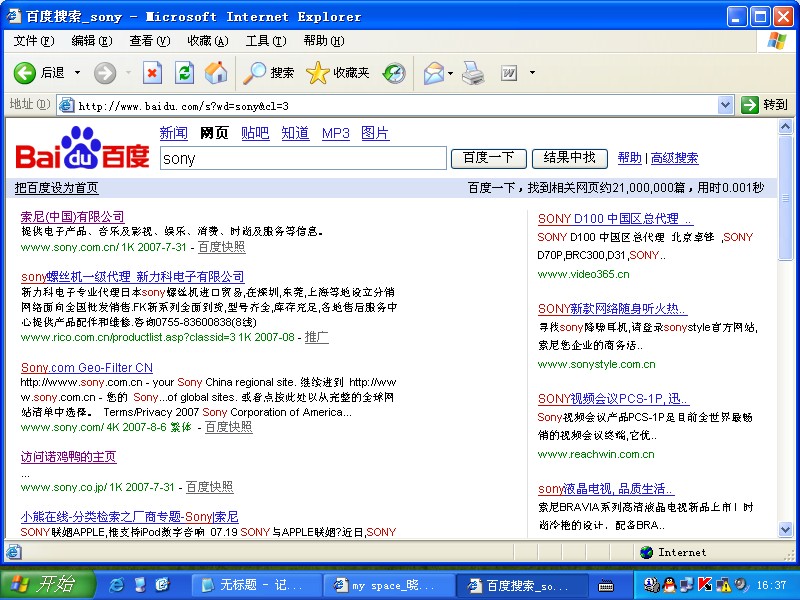Open the SONY视频会议PCS-1P ad link
800x600 pixels.
(x=613, y=399)
